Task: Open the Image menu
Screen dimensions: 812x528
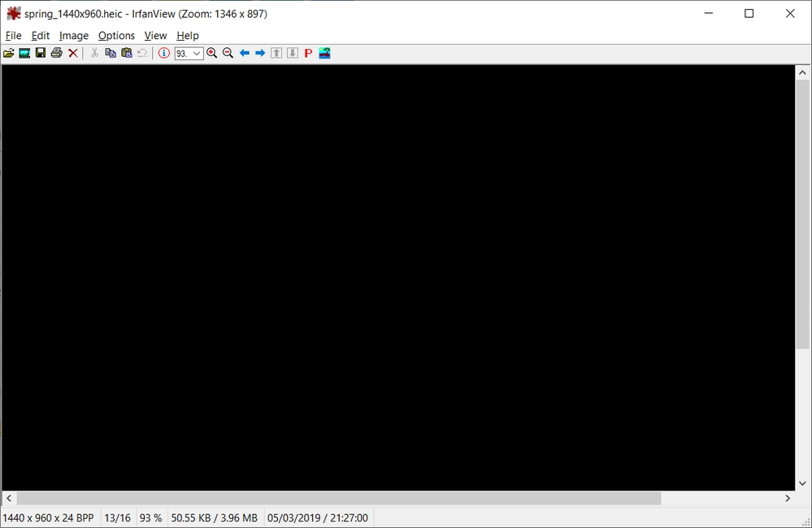Action: pyautogui.click(x=73, y=35)
